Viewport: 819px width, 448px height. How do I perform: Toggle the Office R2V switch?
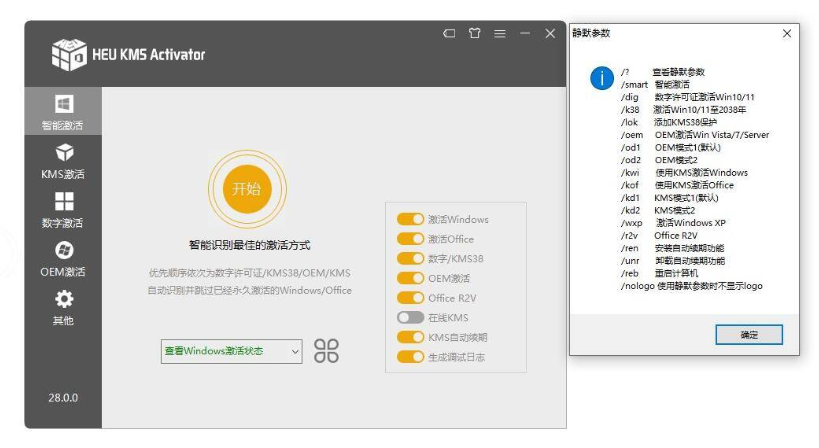[x=410, y=298]
